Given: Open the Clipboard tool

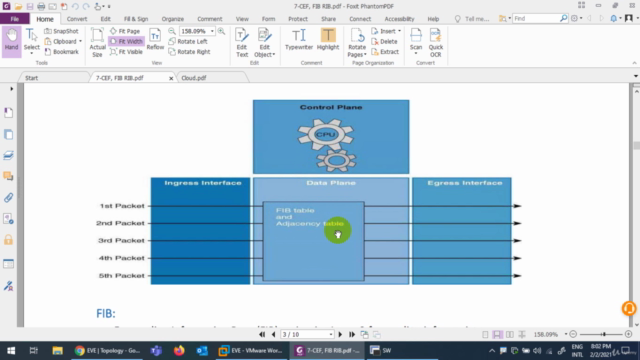Looking at the screenshot, I should point(63,41).
